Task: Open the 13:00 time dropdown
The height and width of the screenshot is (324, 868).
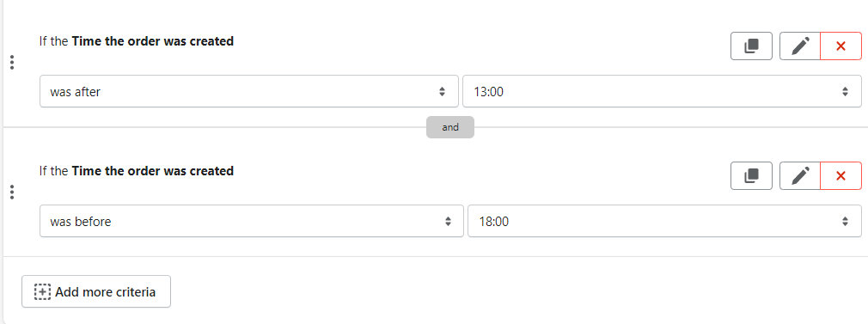Action: [x=662, y=91]
